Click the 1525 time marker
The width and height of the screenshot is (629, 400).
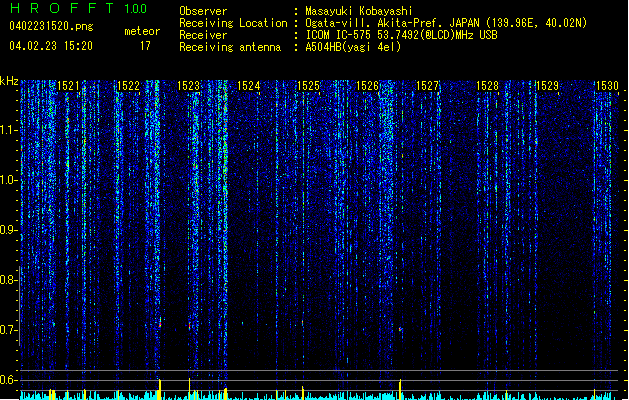click(x=308, y=86)
